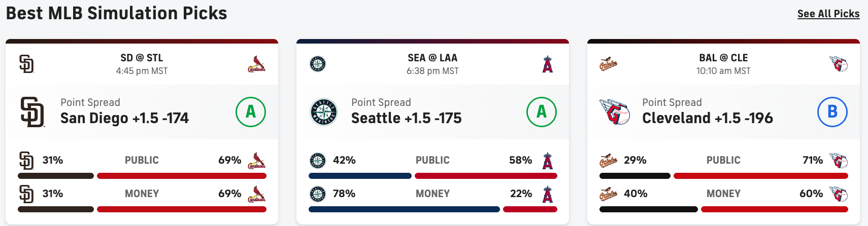Image resolution: width=868 pixels, height=226 pixels.
Task: Click the A grade badge for Seattle
Action: pos(542,112)
